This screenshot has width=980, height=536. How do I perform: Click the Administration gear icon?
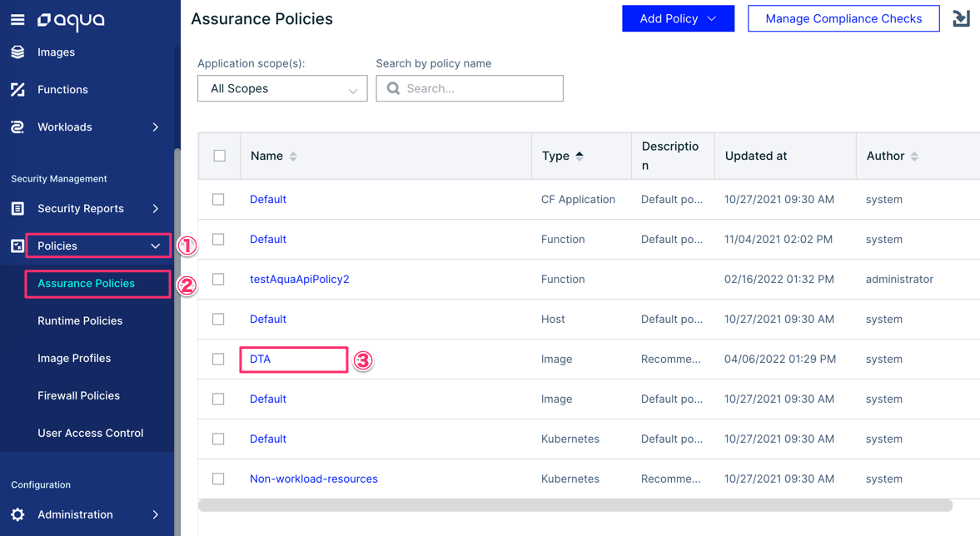pos(17,515)
